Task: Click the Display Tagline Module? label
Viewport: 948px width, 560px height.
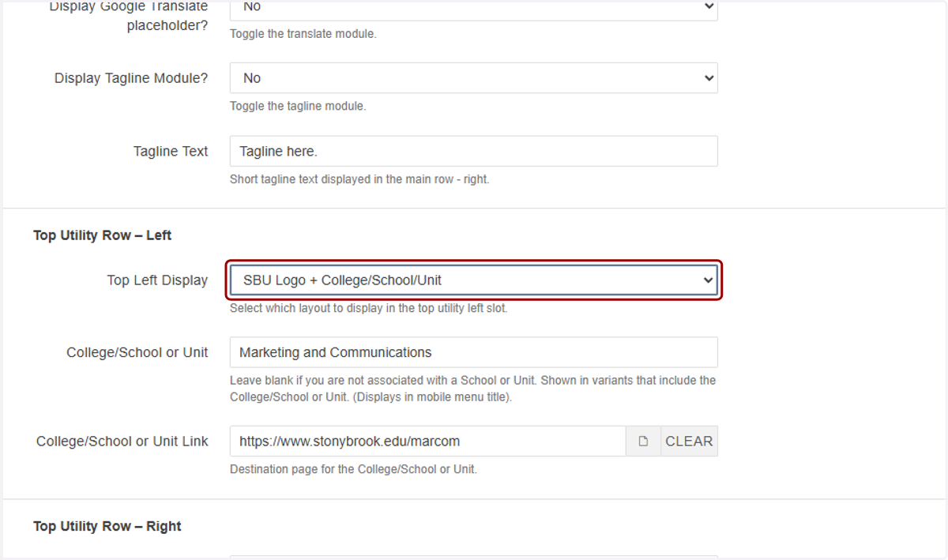Action: coord(131,78)
